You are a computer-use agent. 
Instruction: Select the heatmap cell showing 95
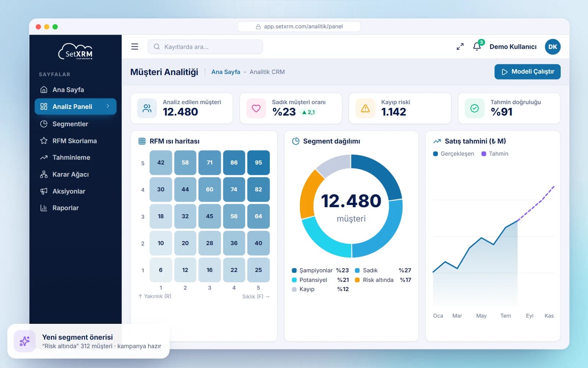coord(258,163)
